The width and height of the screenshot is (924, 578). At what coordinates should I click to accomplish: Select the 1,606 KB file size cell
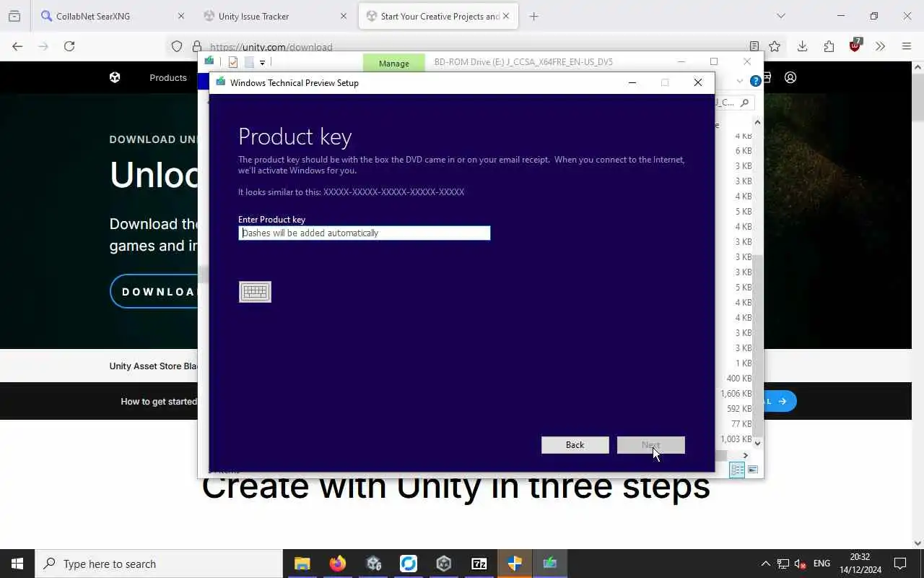[x=736, y=394]
